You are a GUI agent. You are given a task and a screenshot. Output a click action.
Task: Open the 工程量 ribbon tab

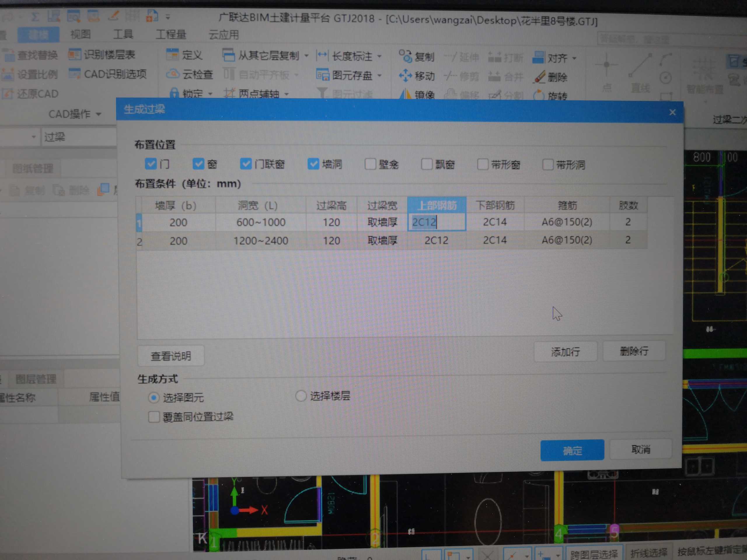(x=171, y=34)
